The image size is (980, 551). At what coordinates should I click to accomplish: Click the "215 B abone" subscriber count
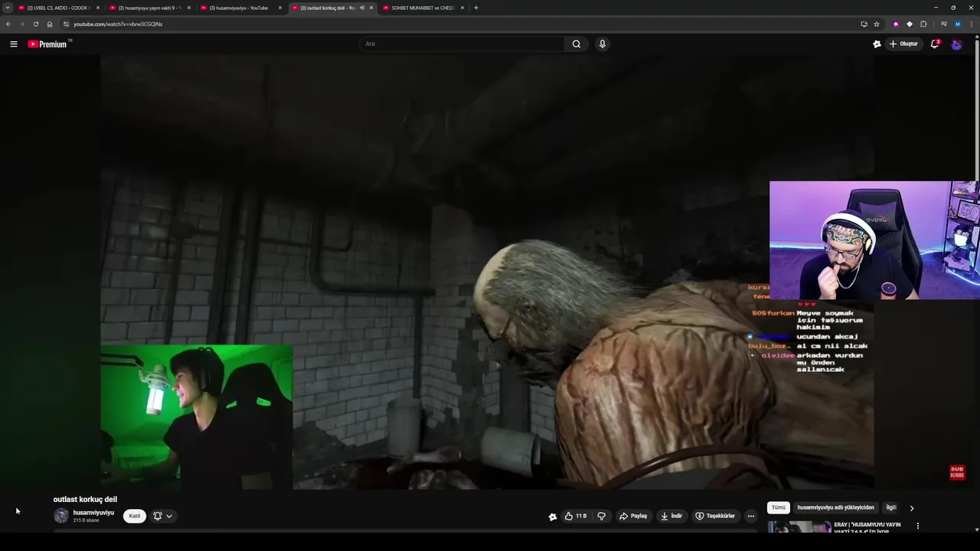point(86,520)
